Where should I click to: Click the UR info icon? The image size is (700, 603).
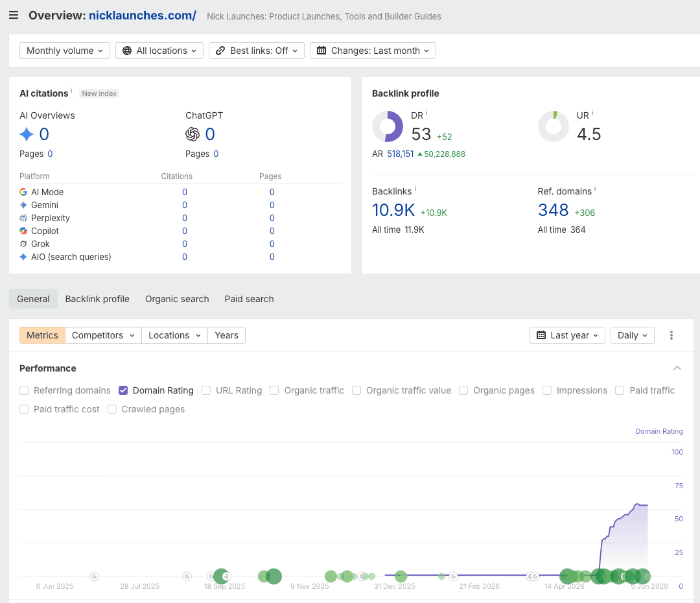[x=592, y=113]
